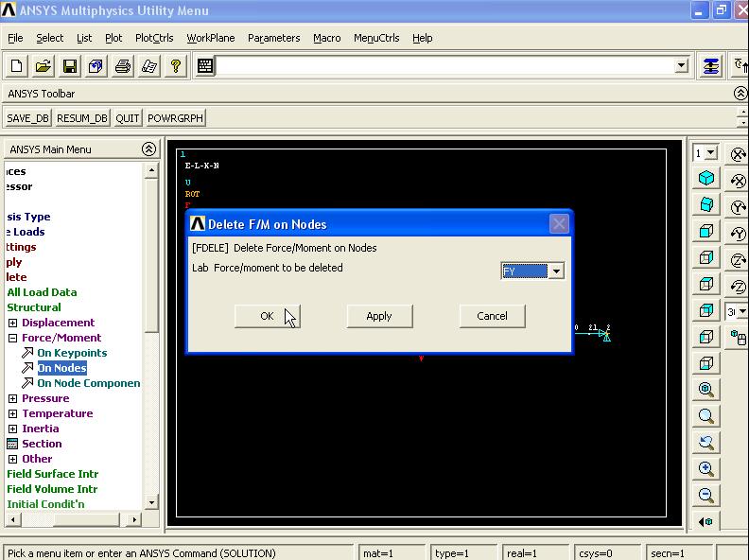Image resolution: width=749 pixels, height=560 pixels.
Task: Open the Pan-Zoom-Rotate toolbar icon
Action: click(96, 66)
